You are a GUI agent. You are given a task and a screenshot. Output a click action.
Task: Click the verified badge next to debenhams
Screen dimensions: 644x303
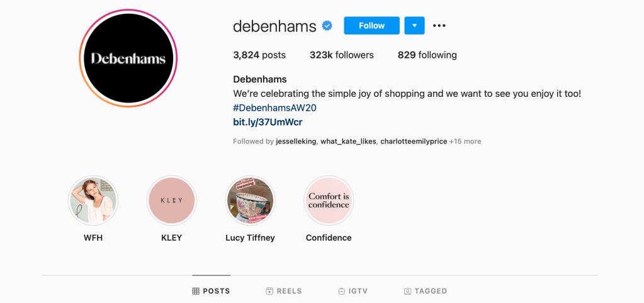point(327,26)
